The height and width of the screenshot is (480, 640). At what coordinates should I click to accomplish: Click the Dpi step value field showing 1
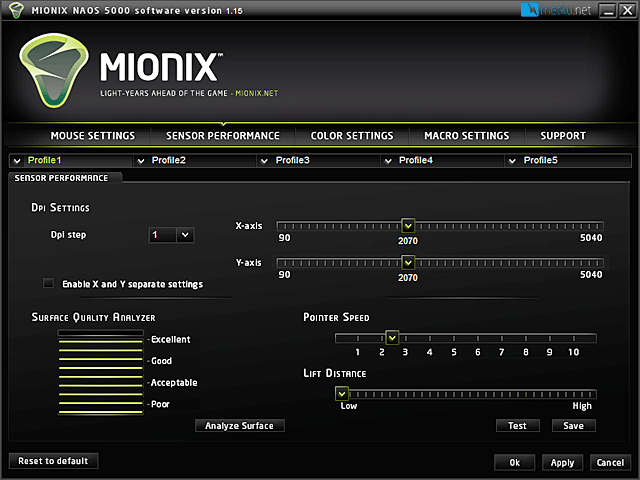(163, 235)
